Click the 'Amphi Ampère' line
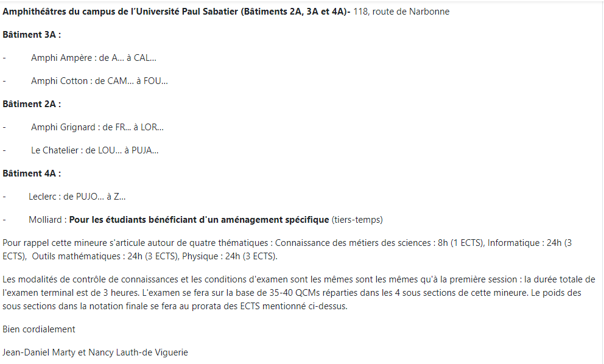The image size is (604, 364). coord(93,58)
